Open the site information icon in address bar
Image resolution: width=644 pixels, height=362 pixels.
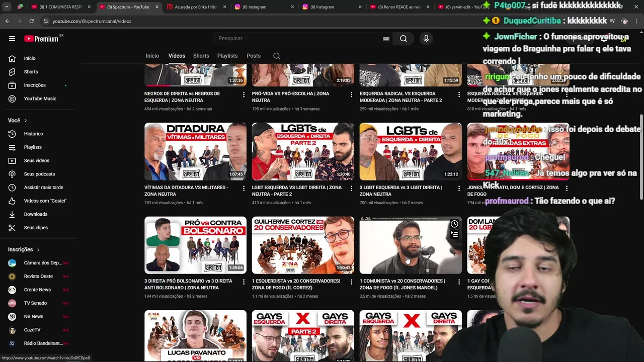tap(46, 21)
